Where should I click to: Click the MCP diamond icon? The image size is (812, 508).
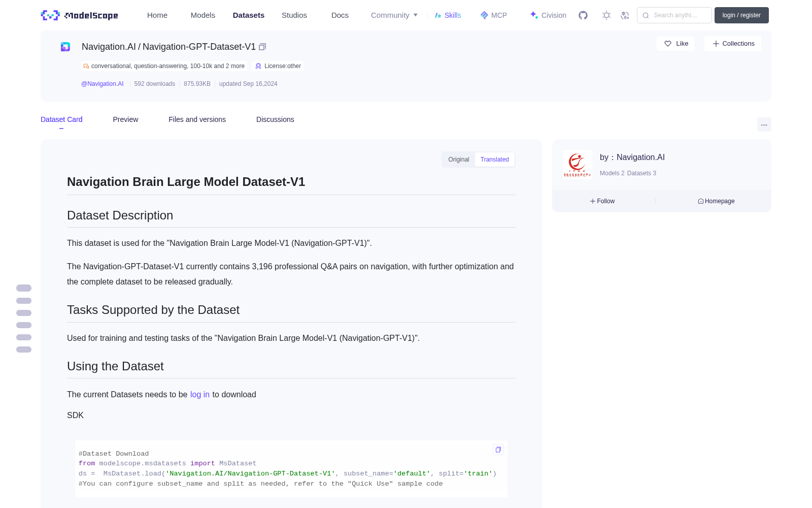[x=484, y=15]
